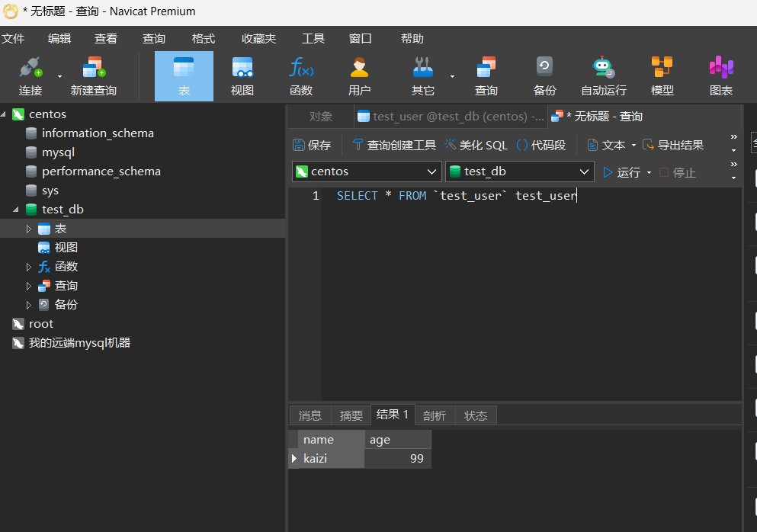
Task: Open the dropdown arrow beside 运行
Action: coord(649,172)
